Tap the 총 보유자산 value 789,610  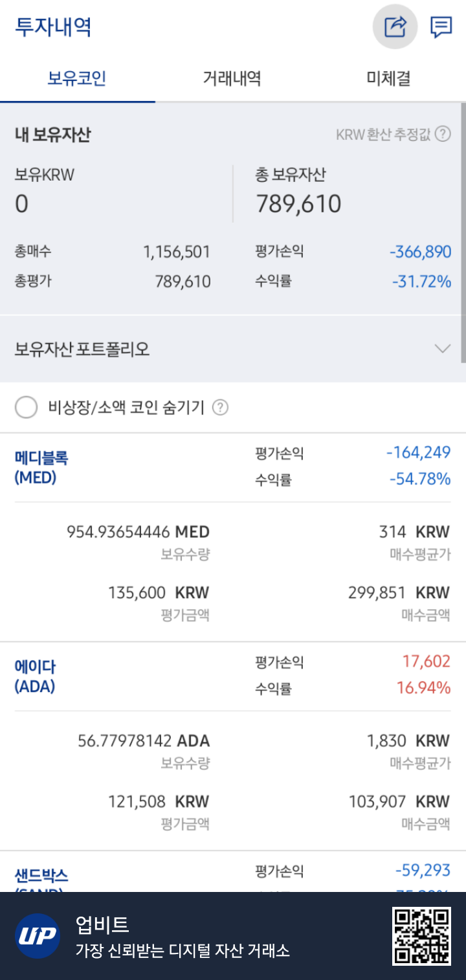(298, 204)
